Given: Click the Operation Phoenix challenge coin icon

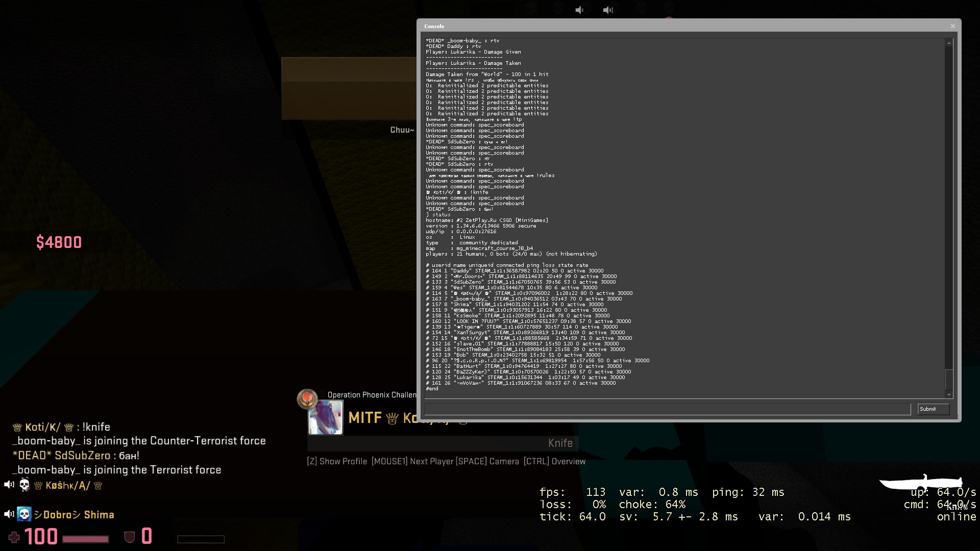Looking at the screenshot, I should tap(307, 398).
